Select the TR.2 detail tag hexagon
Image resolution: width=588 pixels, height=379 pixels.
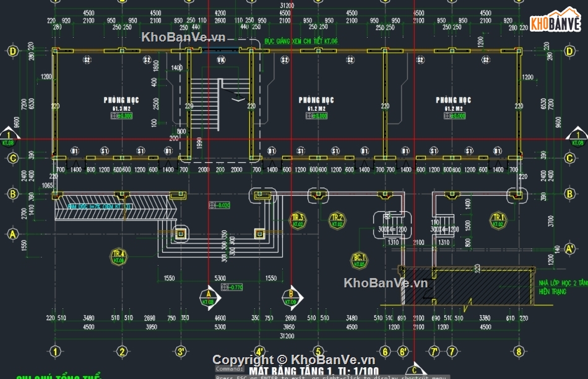point(337,220)
